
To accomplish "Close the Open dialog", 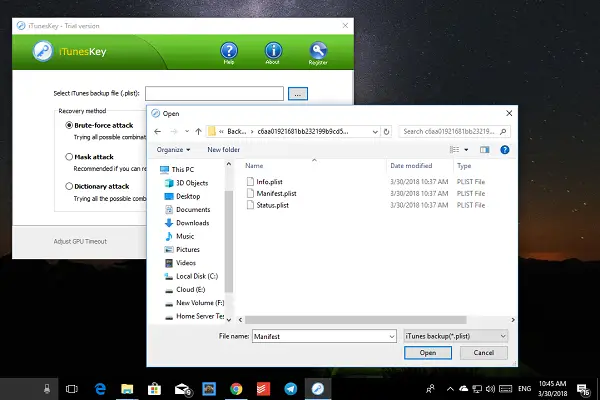I will (509, 113).
